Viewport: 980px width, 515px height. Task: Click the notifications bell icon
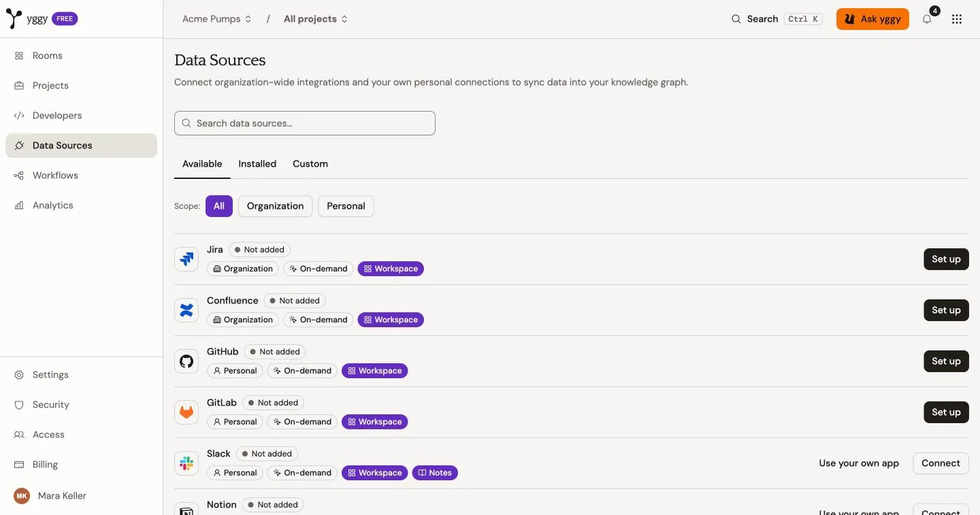pos(927,19)
